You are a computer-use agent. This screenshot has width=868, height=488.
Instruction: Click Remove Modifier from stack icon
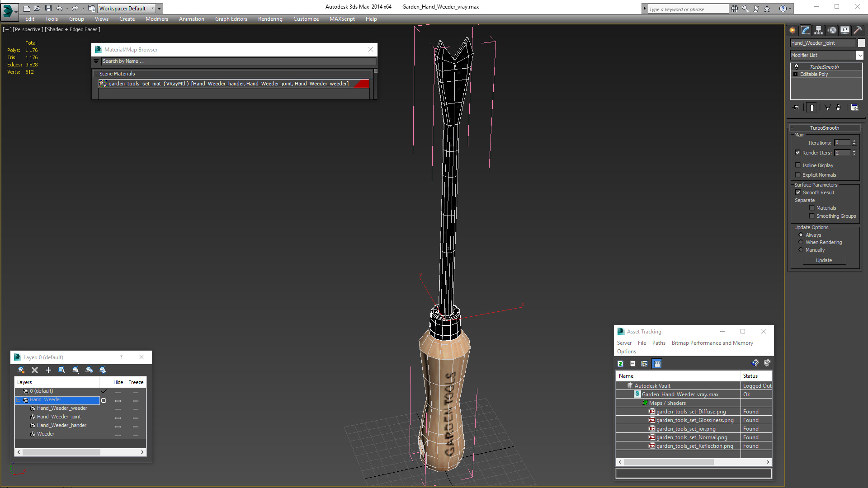(x=839, y=108)
